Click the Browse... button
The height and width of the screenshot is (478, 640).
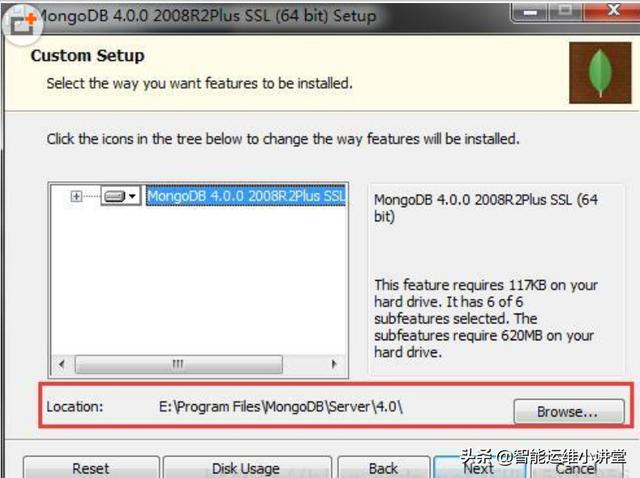569,411
